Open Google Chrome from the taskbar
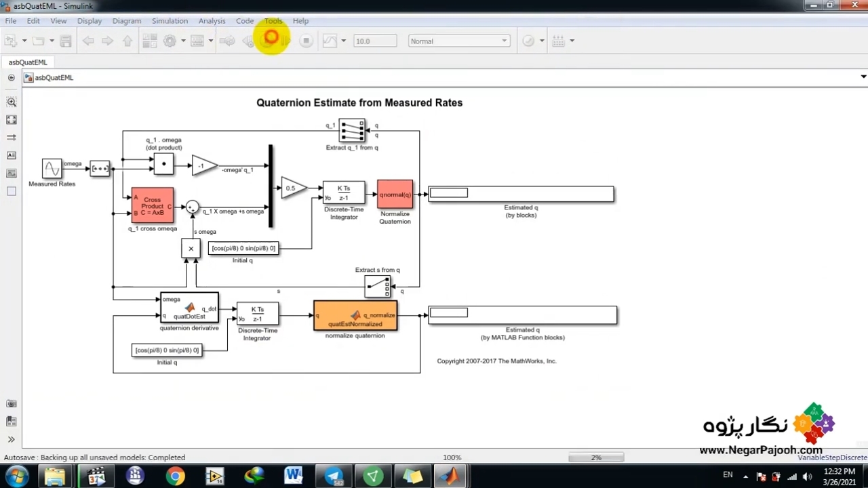The image size is (868, 488). coord(175,476)
